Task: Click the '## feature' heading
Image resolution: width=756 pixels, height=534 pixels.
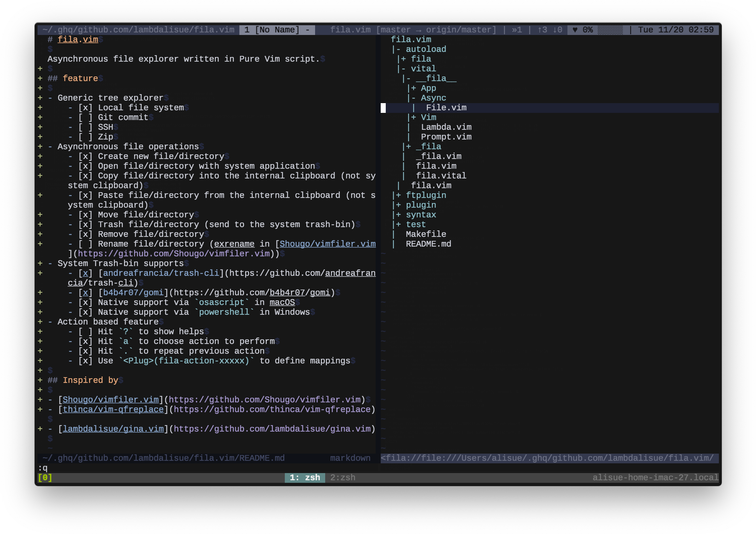Action: pyautogui.click(x=73, y=78)
